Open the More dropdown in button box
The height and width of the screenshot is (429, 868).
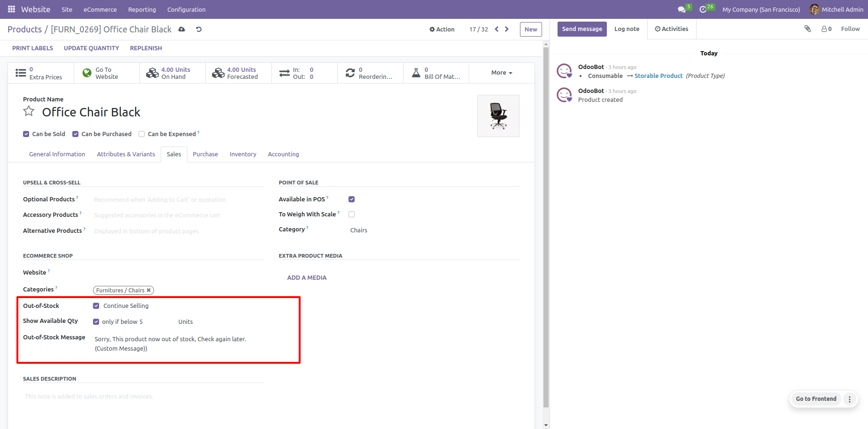(x=501, y=73)
